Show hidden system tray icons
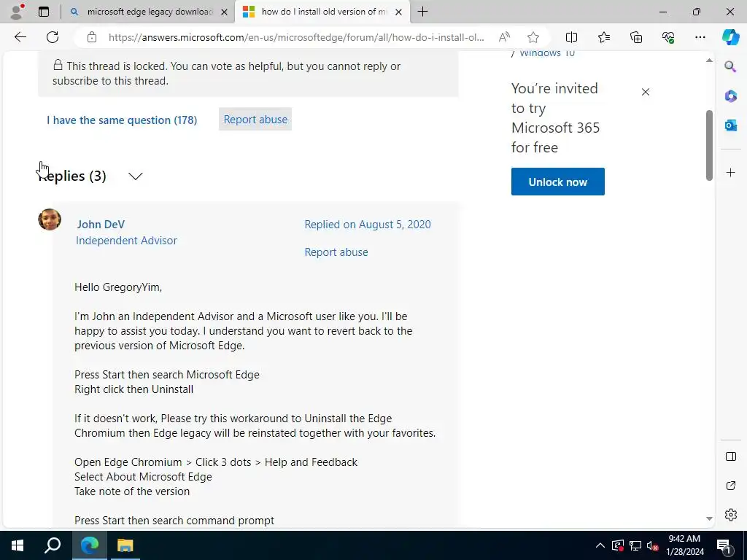Viewport: 747px width, 560px height. pos(600,545)
